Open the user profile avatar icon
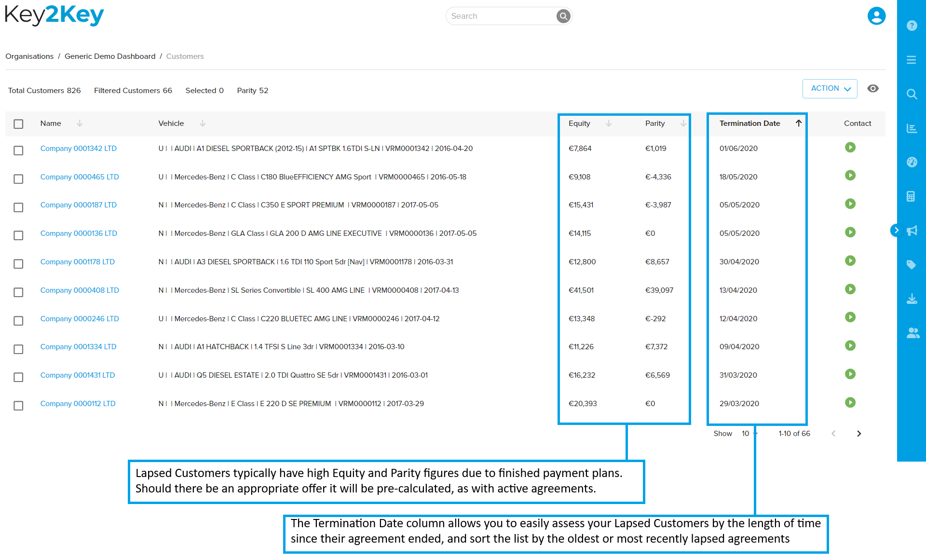The height and width of the screenshot is (560, 926). point(876,16)
